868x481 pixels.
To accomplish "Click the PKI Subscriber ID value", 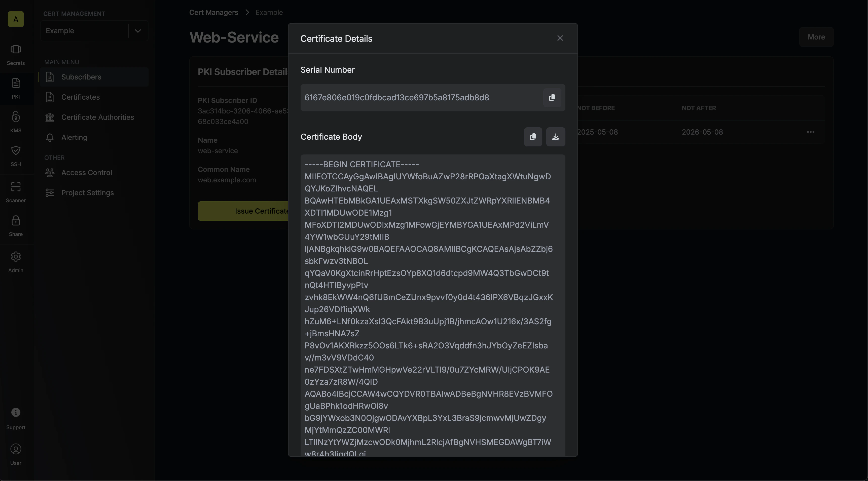I will pos(243,116).
